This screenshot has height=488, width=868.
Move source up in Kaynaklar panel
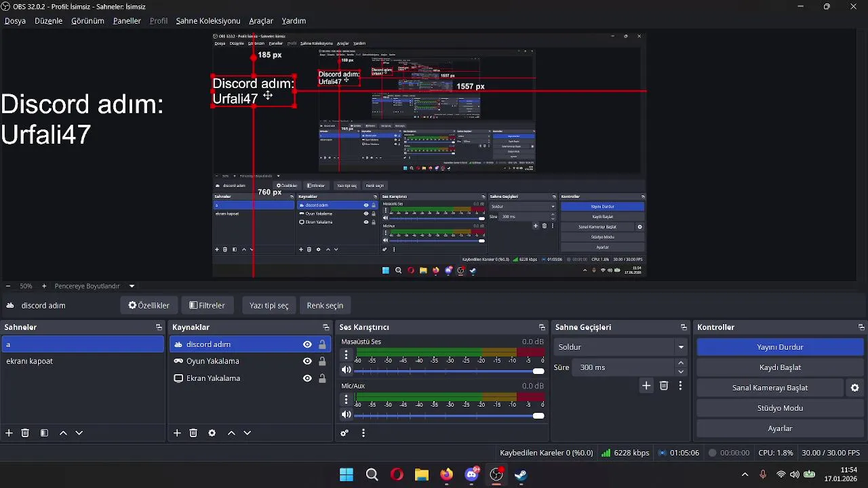click(231, 432)
